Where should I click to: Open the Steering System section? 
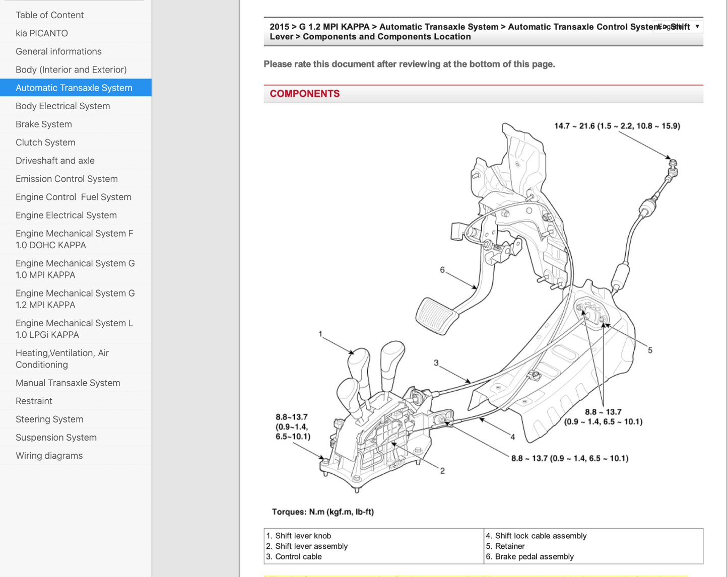click(49, 419)
